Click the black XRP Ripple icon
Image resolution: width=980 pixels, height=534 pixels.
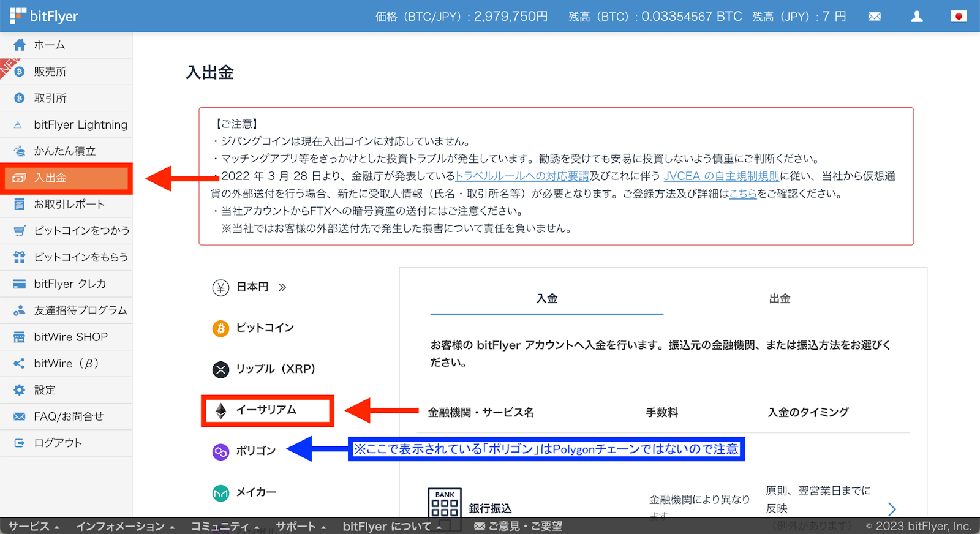(x=221, y=369)
